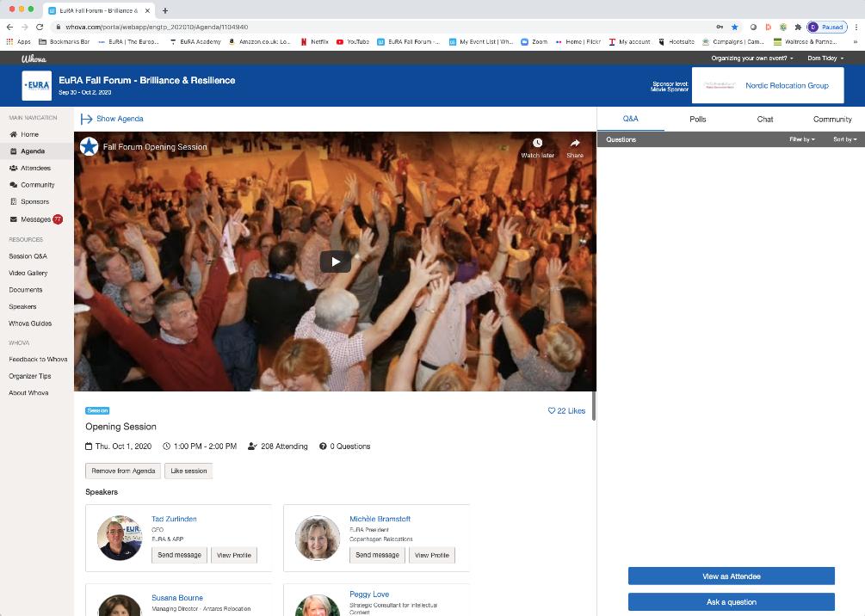Reload the page with refresh icon
This screenshot has width=865, height=616.
click(40, 27)
